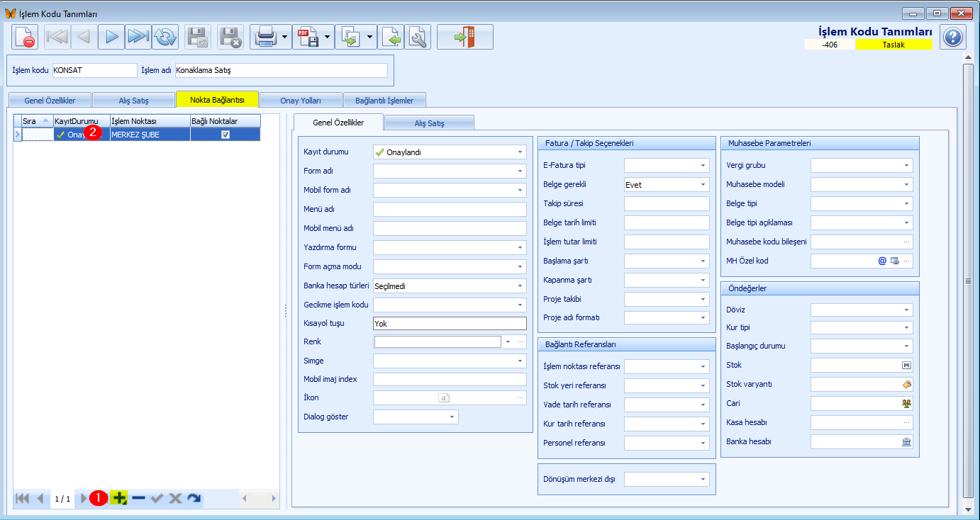Open the Dönüşüm merkezi dışı dropdown
Image resolution: width=980 pixels, height=520 pixels.
(703, 479)
